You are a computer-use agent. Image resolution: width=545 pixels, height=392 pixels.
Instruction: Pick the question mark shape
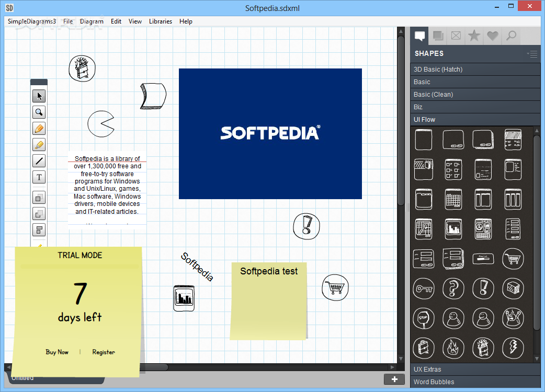click(x=453, y=289)
